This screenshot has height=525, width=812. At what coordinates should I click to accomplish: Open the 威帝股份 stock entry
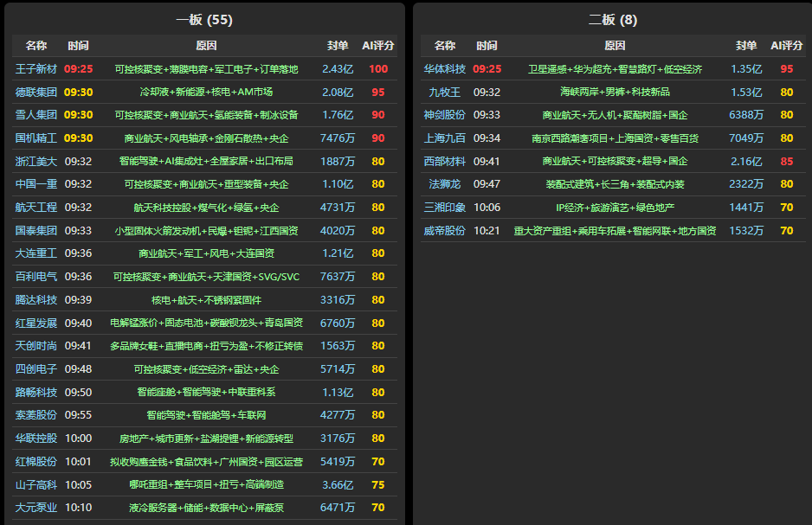444,230
